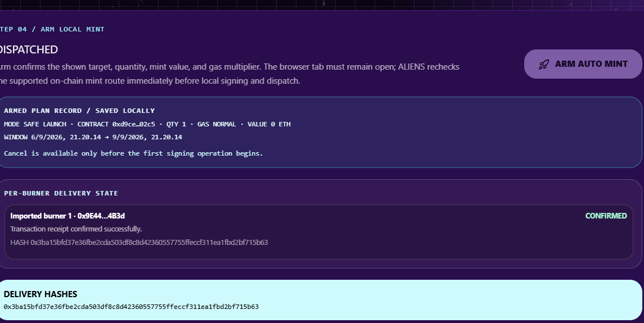This screenshot has height=323, width=644.
Task: Click the ARM AUTO MINT button
Action: [x=583, y=64]
